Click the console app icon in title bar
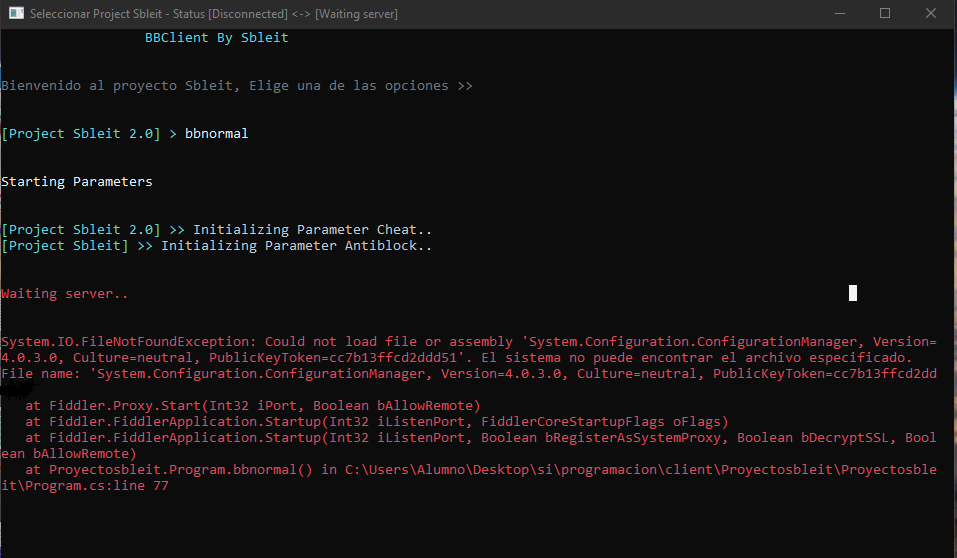This screenshot has width=957, height=558. pyautogui.click(x=16, y=14)
